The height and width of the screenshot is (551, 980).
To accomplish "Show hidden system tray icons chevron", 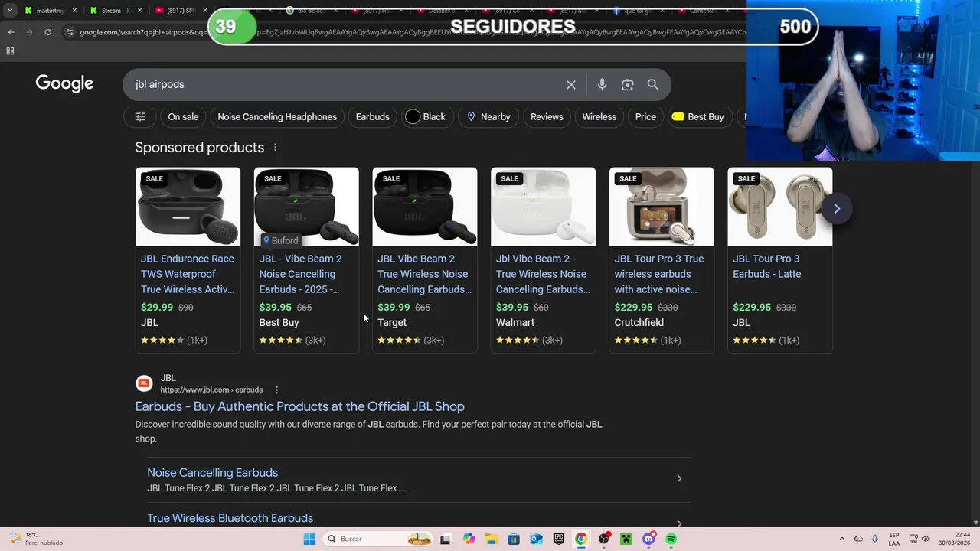I will pyautogui.click(x=842, y=539).
